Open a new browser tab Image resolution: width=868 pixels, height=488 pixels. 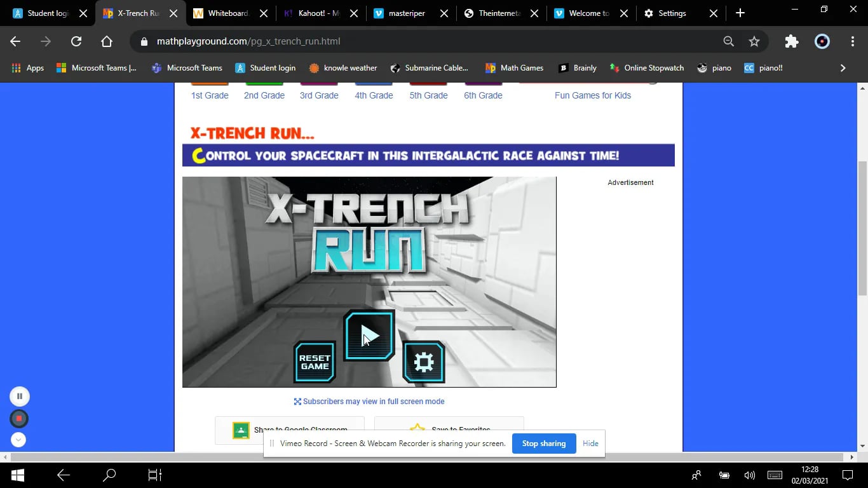[740, 13]
